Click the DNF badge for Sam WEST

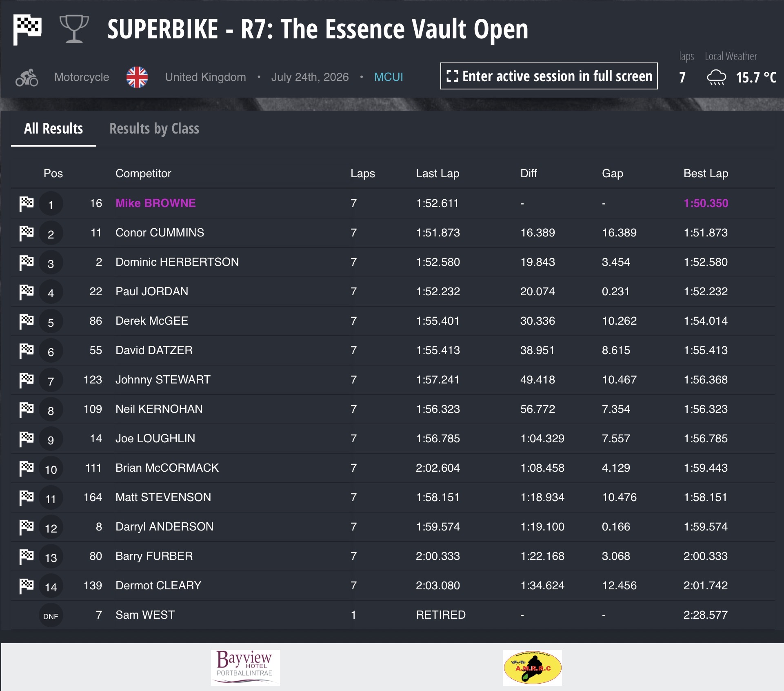point(51,615)
